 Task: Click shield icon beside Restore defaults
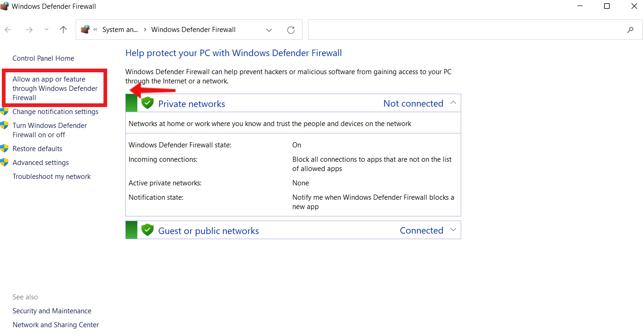(x=4, y=148)
